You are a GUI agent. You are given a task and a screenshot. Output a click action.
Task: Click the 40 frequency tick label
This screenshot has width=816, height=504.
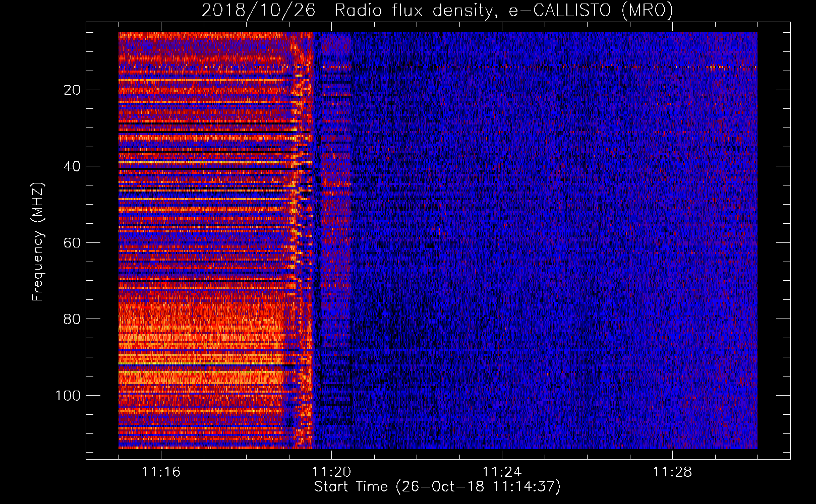click(x=73, y=166)
